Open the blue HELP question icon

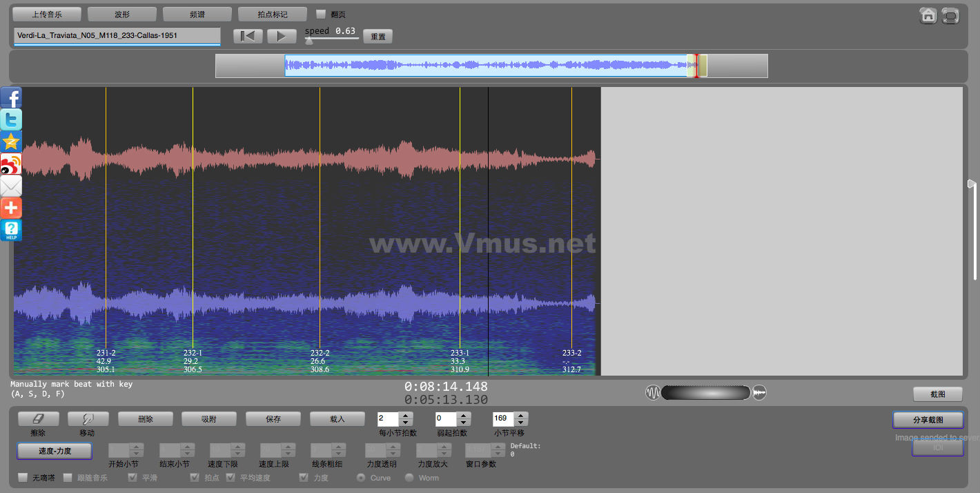click(x=11, y=230)
